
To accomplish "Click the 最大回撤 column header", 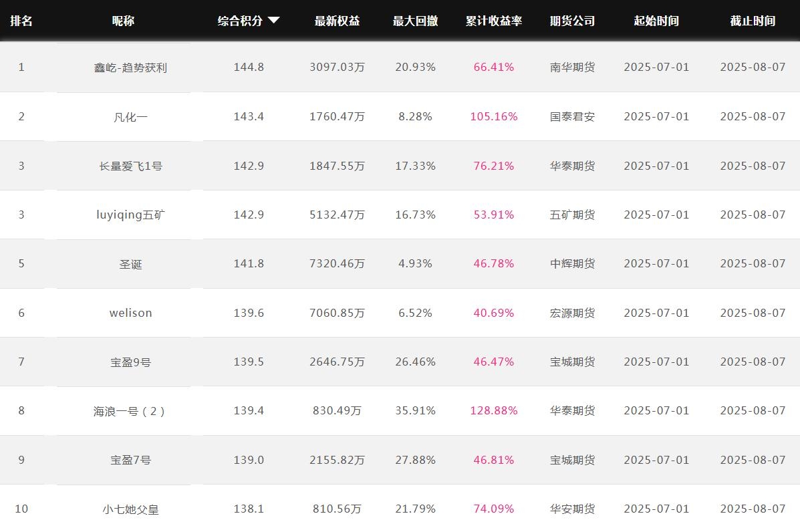I will (415, 21).
